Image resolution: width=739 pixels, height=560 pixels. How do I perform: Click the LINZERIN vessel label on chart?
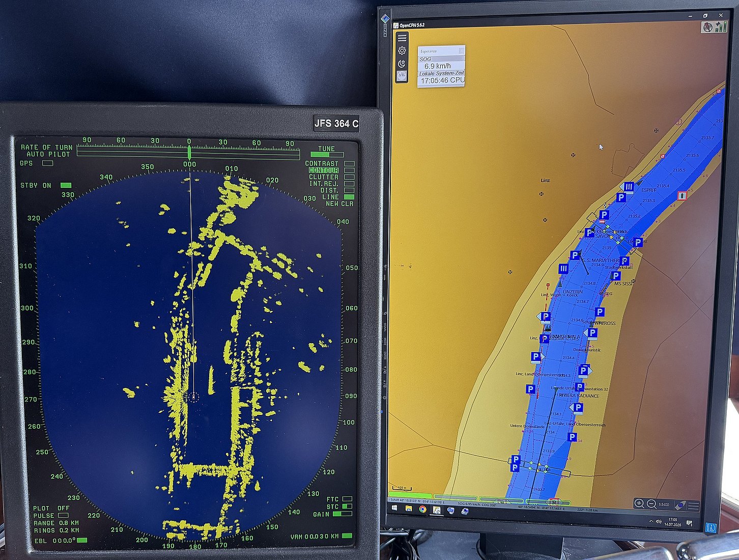click(x=573, y=292)
